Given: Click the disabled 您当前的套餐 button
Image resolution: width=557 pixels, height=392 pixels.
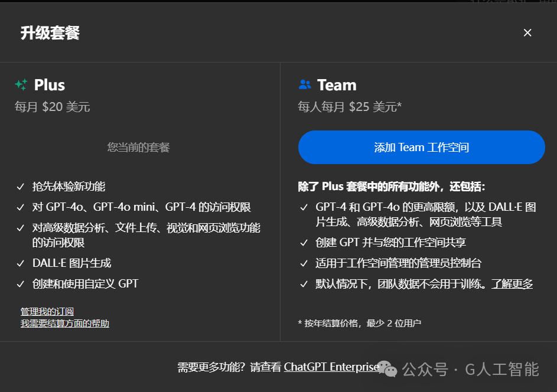Looking at the screenshot, I should click(139, 148).
